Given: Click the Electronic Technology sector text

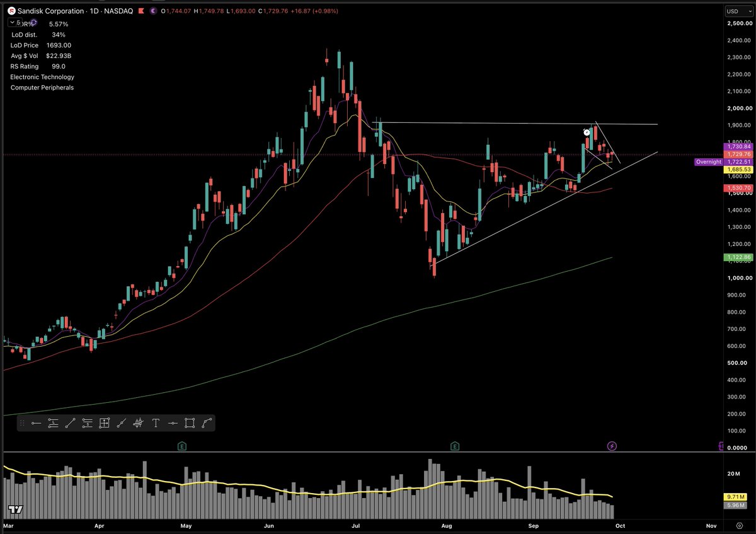Looking at the screenshot, I should (42, 77).
